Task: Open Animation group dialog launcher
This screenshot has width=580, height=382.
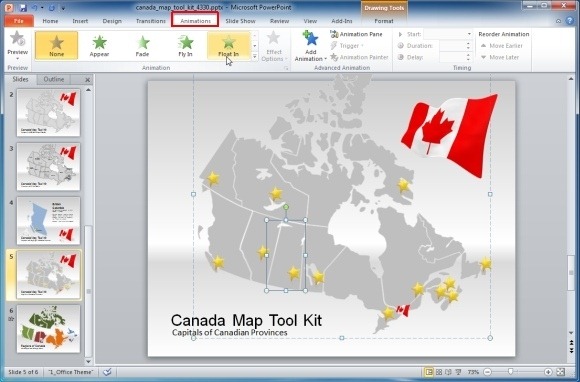Action: coord(286,68)
